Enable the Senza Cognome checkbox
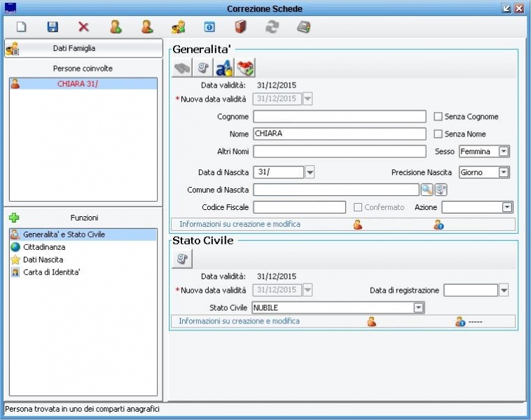The height and width of the screenshot is (420, 531). pyautogui.click(x=438, y=117)
